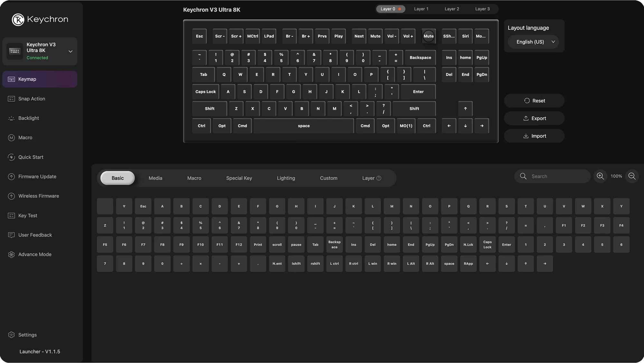Click the Launcher - V1.1.5 version text
Screen dimensions: 644x363
pos(40,352)
